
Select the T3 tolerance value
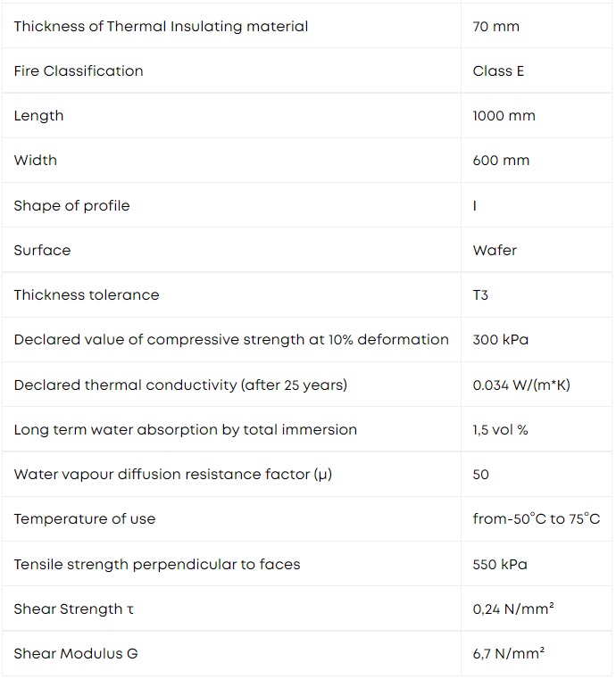(x=480, y=295)
